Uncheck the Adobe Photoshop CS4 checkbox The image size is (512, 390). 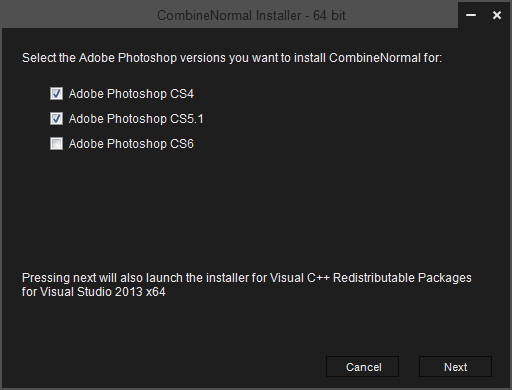coord(56,94)
